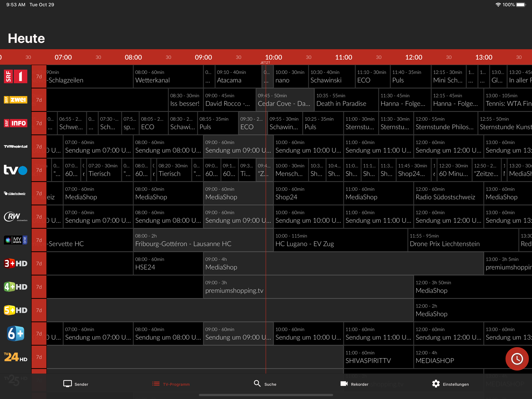Open the MEDIASHOP 12:00 4h program on TV24
The image size is (532, 399).
pos(473,357)
